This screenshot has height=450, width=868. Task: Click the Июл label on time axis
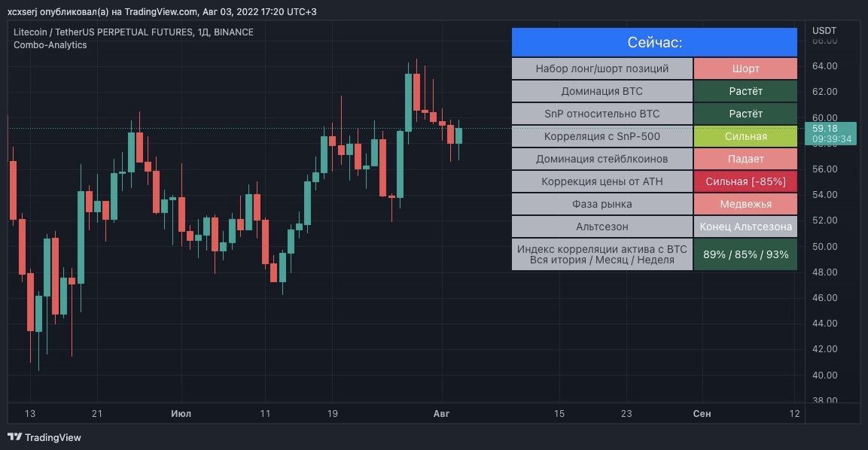pyautogui.click(x=181, y=413)
